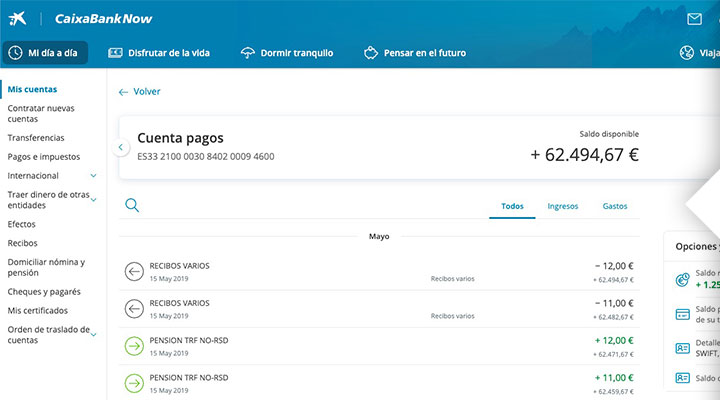Select the Gastos tab
Screen dimensions: 720x400
(615, 206)
